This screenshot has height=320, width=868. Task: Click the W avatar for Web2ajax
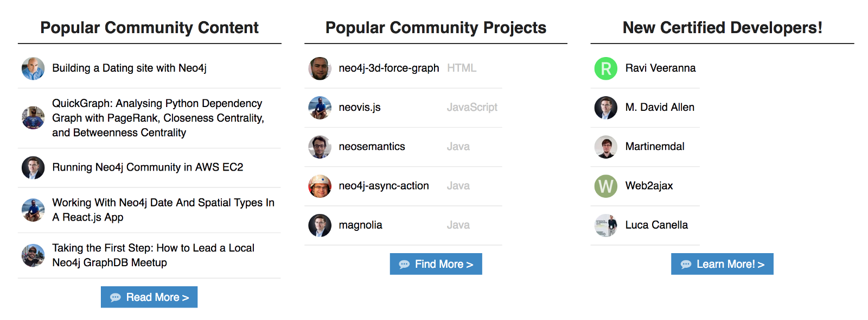click(606, 186)
